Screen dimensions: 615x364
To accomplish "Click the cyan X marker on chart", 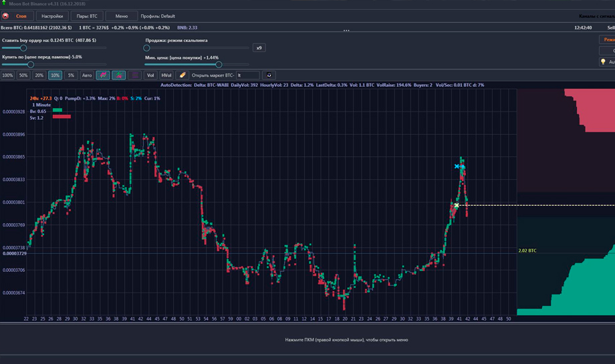I will 457,166.
